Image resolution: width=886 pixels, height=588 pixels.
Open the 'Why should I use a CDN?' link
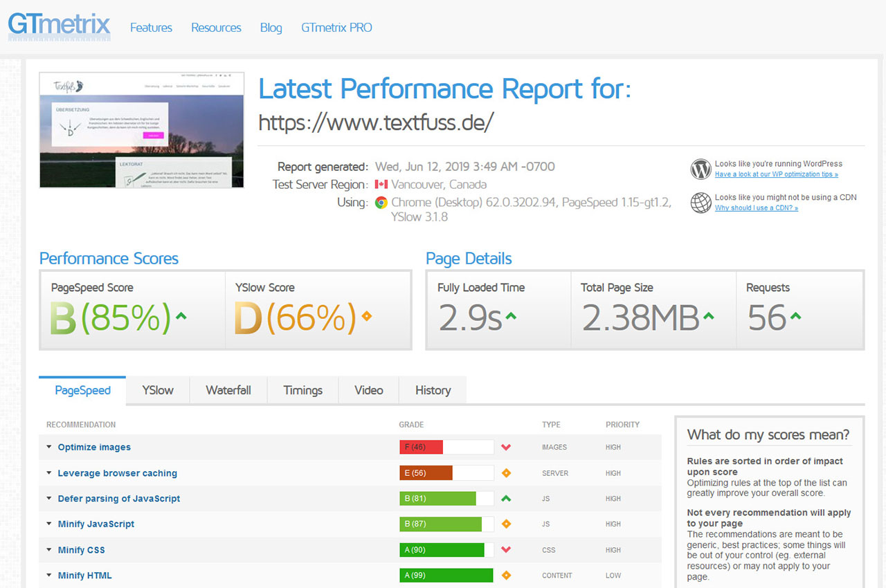pos(757,208)
